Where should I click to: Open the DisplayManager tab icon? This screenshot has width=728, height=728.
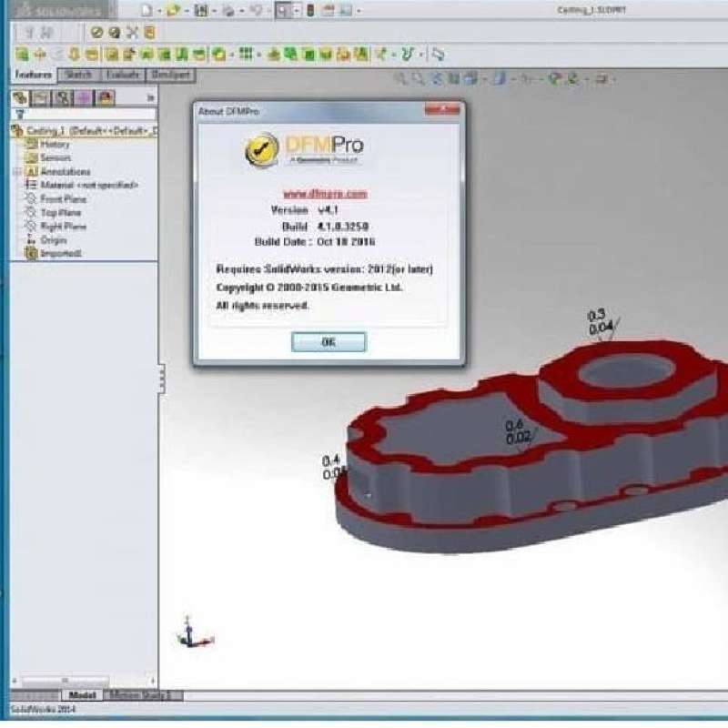[x=106, y=97]
